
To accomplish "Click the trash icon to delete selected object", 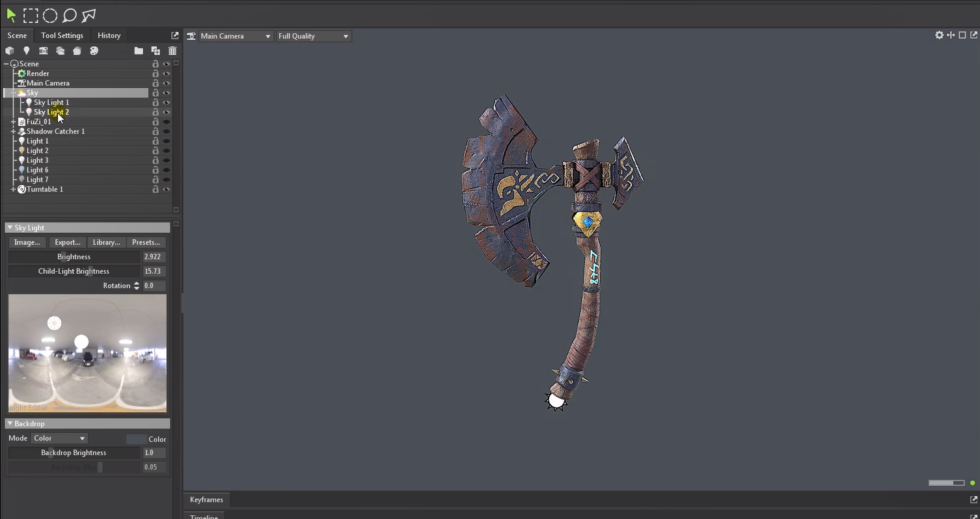I will coord(172,51).
